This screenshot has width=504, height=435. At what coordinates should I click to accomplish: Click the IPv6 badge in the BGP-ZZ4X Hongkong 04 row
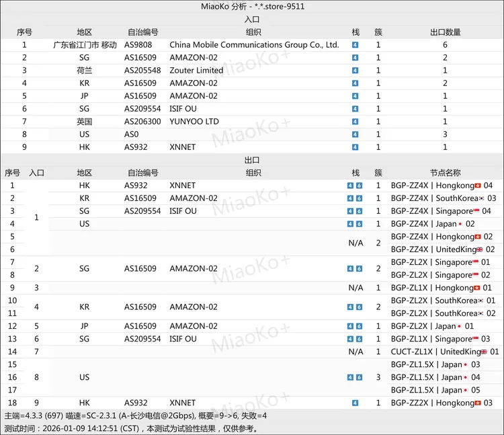359,186
